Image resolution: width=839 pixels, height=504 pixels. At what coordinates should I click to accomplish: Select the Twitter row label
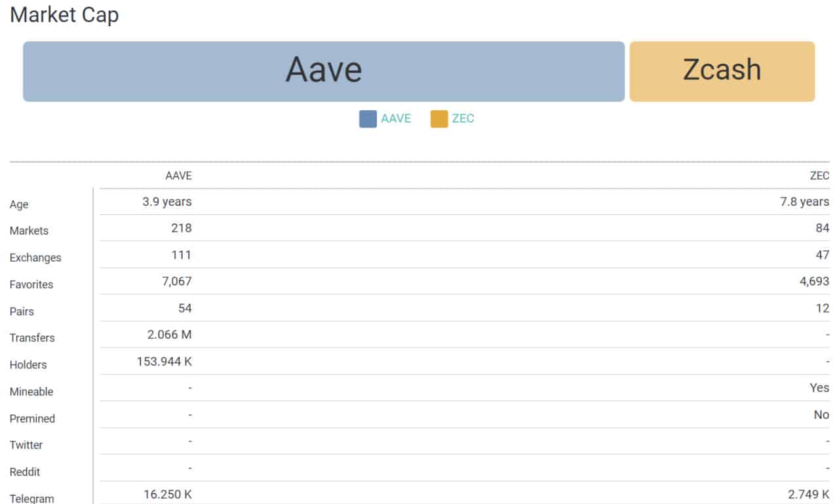coord(26,445)
